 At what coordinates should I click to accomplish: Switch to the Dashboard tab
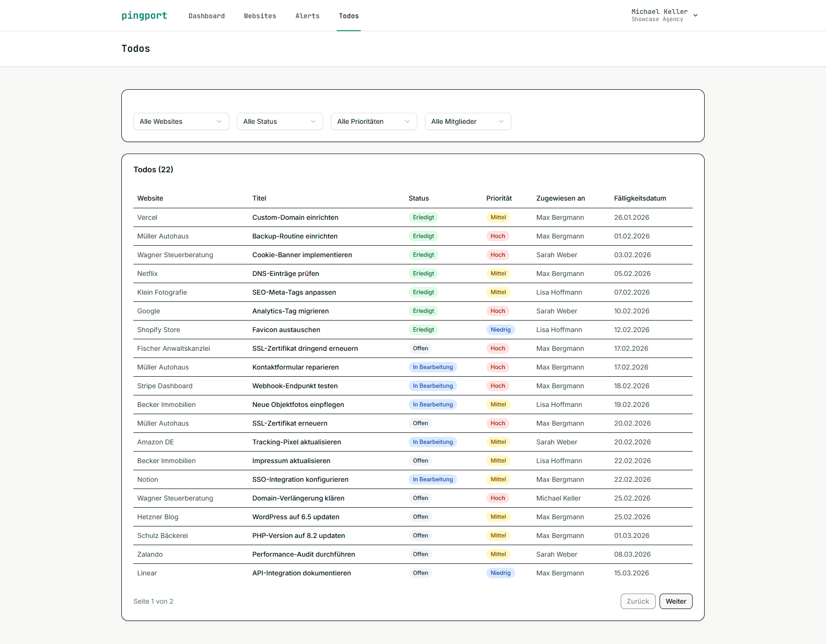[x=207, y=16]
